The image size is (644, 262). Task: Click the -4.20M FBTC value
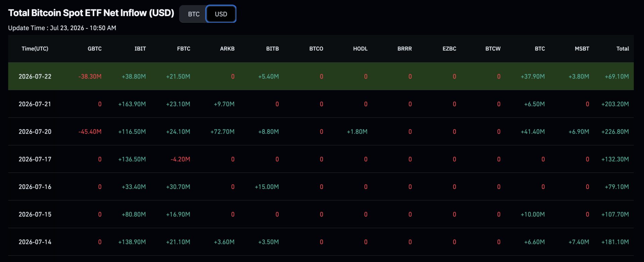(x=180, y=159)
